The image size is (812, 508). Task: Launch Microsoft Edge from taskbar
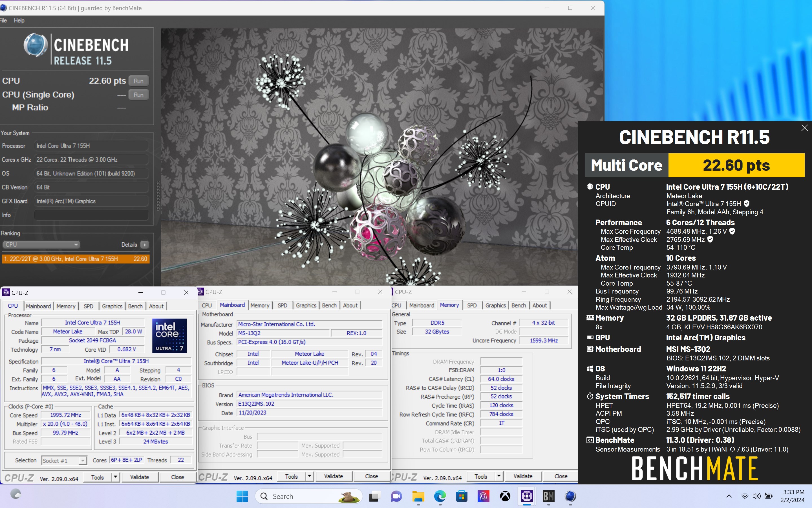point(440,496)
